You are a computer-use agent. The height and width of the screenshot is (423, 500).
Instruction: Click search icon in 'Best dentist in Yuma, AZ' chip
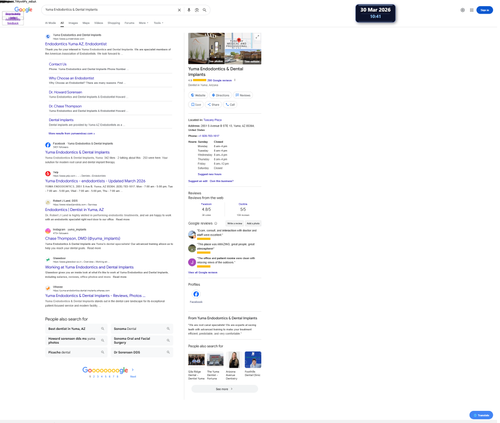pos(103,329)
